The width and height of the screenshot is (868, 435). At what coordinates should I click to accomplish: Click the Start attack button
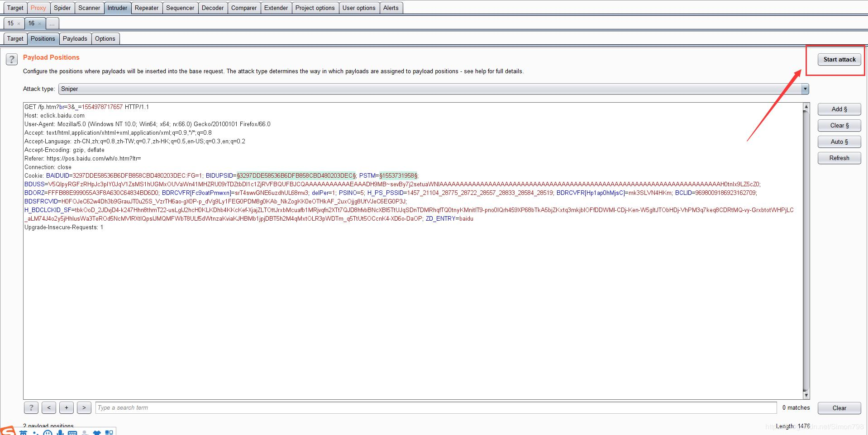pos(839,59)
